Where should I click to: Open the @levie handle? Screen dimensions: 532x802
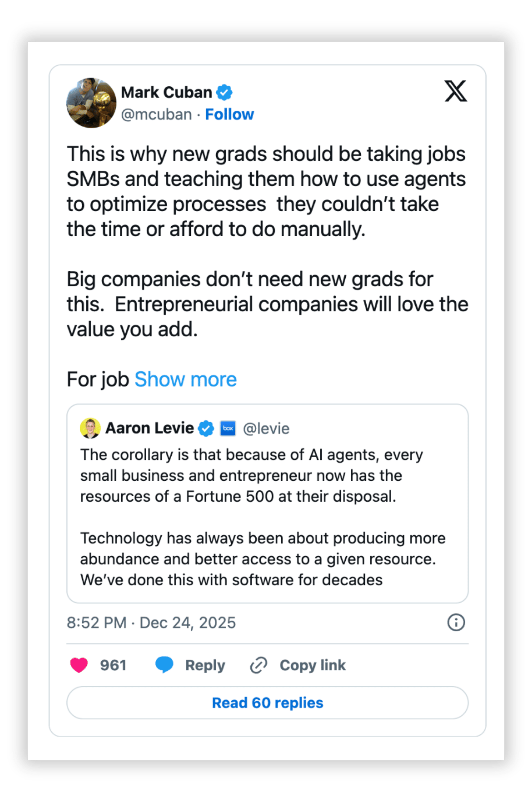pos(266,428)
